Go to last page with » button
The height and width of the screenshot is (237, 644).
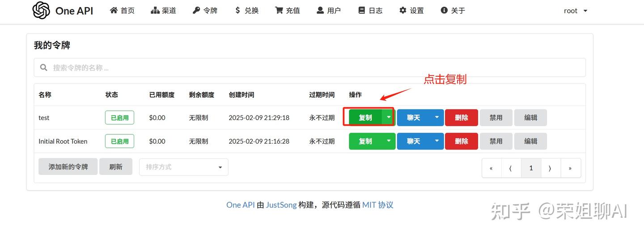571,168
